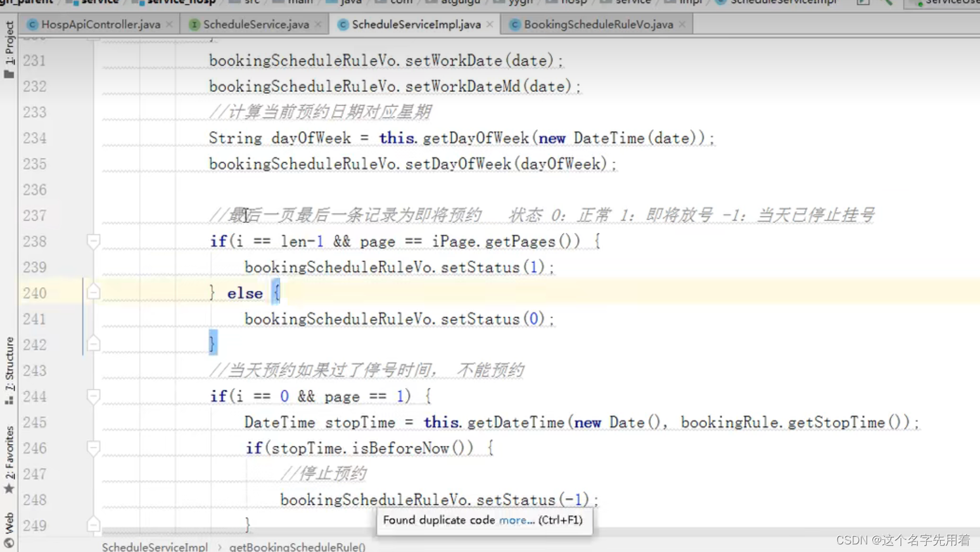Image resolution: width=980 pixels, height=552 pixels.
Task: Click setStatus(1) on line 239
Action: click(x=493, y=267)
